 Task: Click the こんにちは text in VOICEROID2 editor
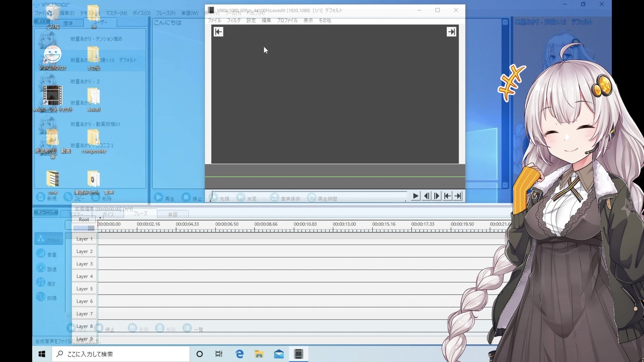pyautogui.click(x=167, y=23)
